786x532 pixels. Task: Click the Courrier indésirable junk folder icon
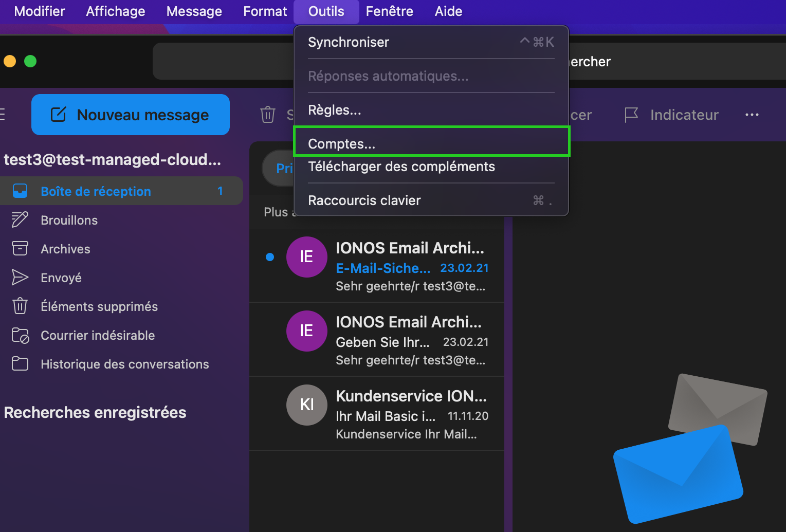pos(20,335)
